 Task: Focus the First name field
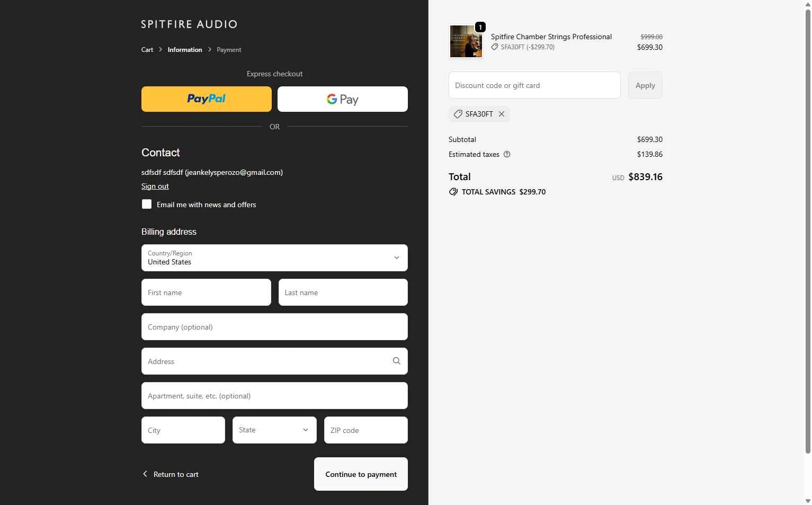click(206, 292)
